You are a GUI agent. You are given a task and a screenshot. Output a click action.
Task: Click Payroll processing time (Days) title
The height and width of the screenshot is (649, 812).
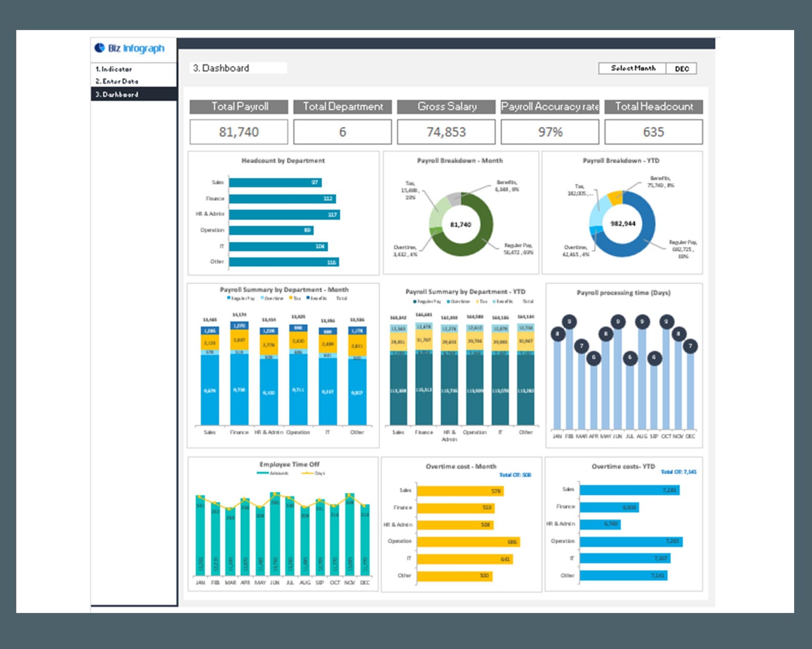click(623, 293)
